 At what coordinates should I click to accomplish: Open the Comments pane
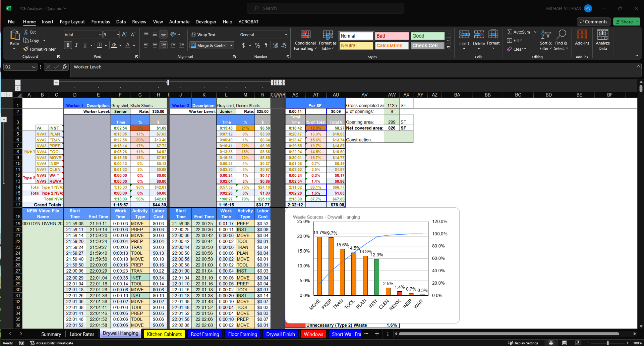[594, 21]
